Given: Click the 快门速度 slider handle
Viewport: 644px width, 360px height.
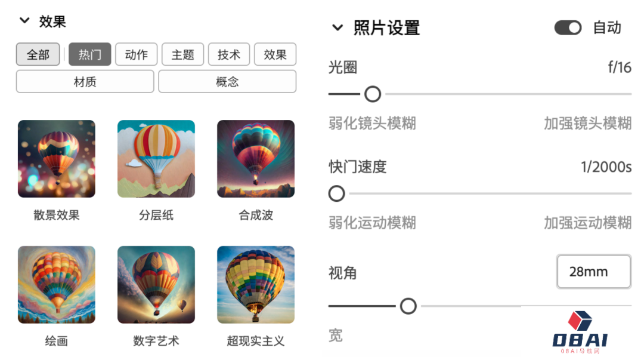Looking at the screenshot, I should [x=336, y=193].
